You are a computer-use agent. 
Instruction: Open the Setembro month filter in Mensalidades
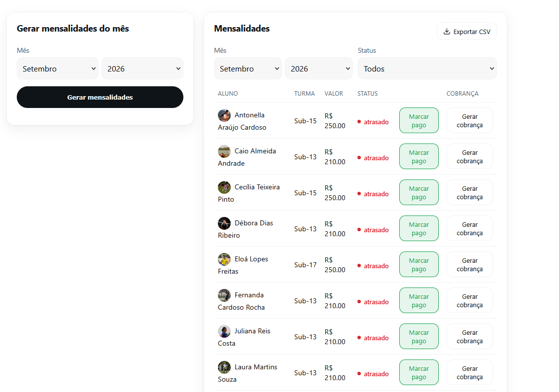click(x=248, y=69)
